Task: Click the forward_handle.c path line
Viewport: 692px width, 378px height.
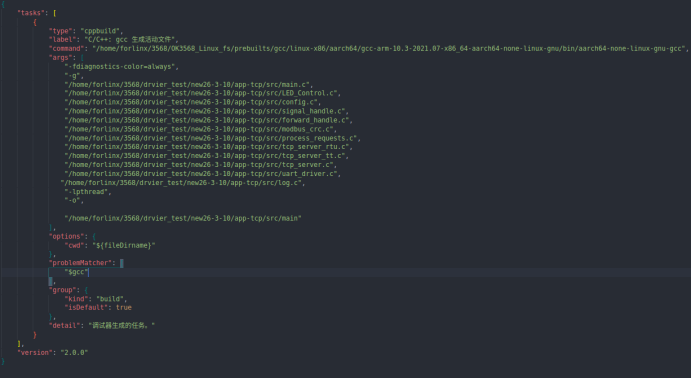Action: pos(207,120)
